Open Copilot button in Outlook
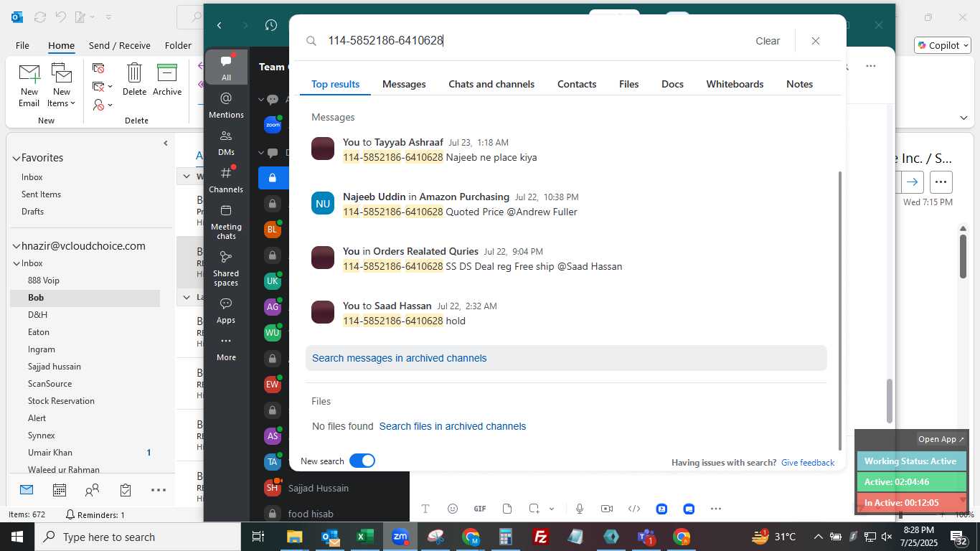980x551 pixels. coord(943,45)
